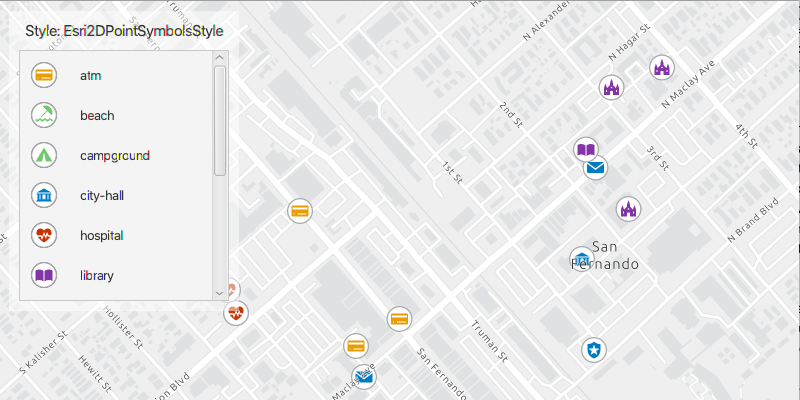Click the ATM marker nearest the bottom post office marker

(356, 346)
